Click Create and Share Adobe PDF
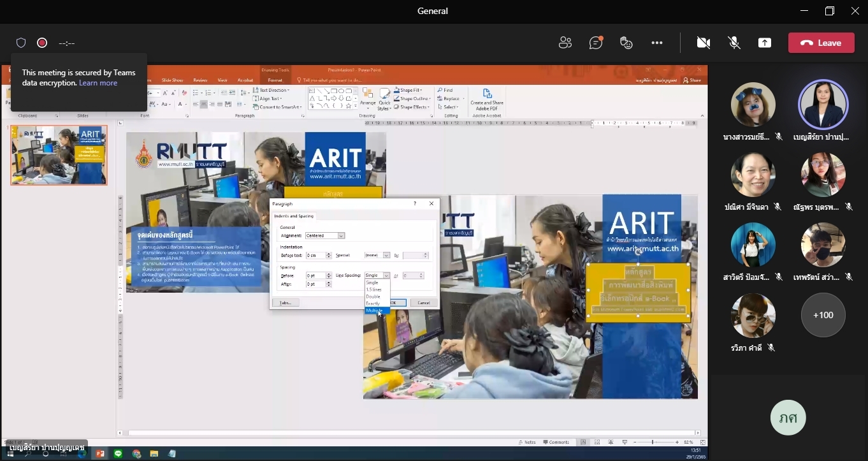 [x=487, y=99]
